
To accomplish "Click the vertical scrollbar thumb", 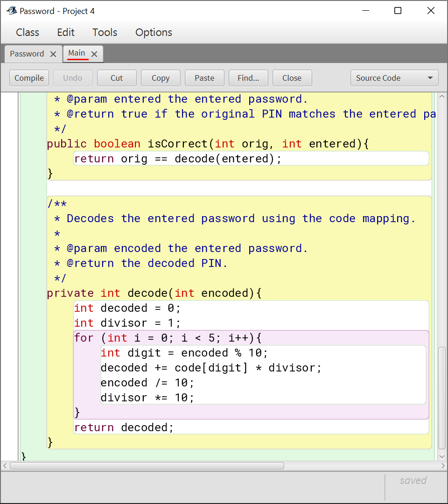I will tap(442, 398).
